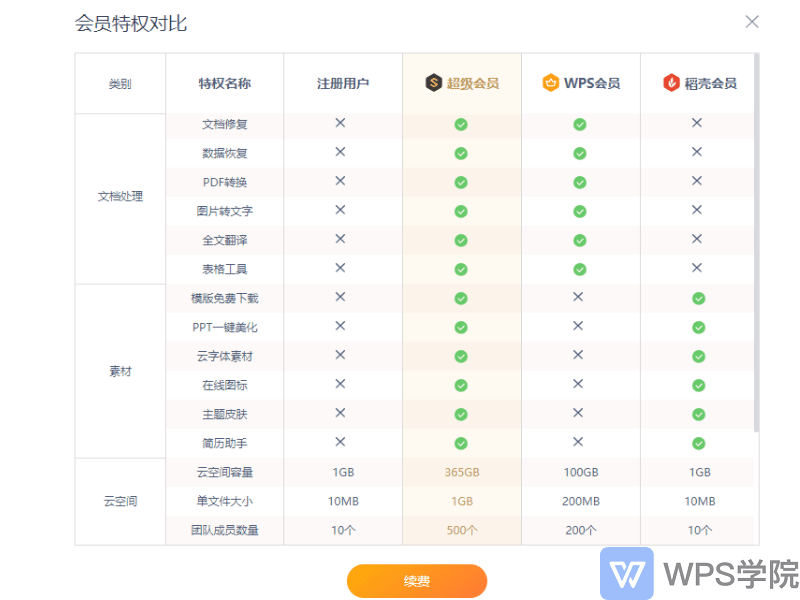Click the 类别 header cell

[x=120, y=84]
